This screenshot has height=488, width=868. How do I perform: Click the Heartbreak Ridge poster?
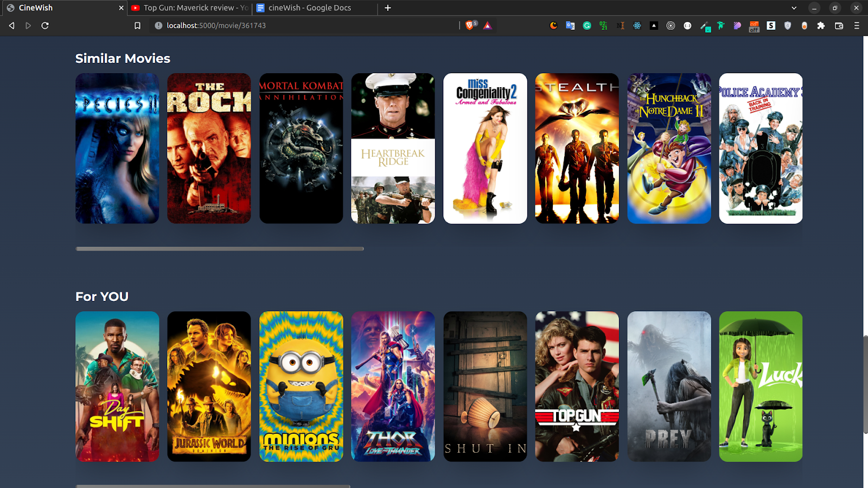click(x=393, y=149)
